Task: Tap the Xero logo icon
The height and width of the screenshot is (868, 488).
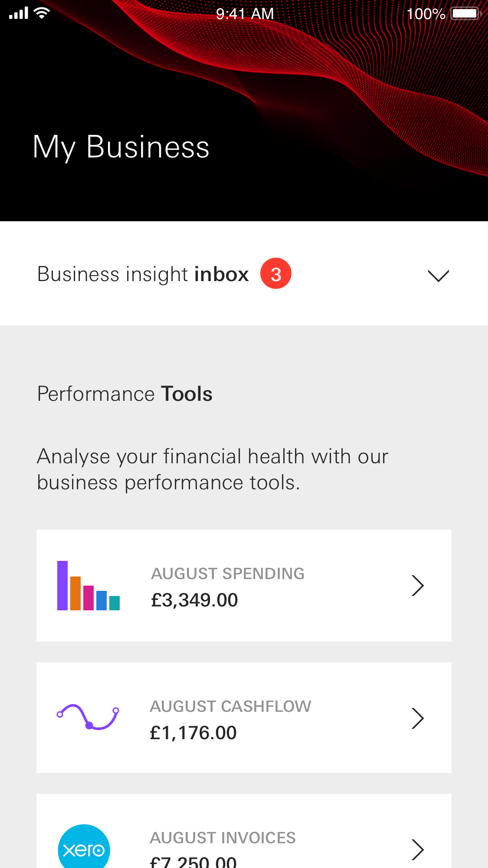Action: point(84,849)
